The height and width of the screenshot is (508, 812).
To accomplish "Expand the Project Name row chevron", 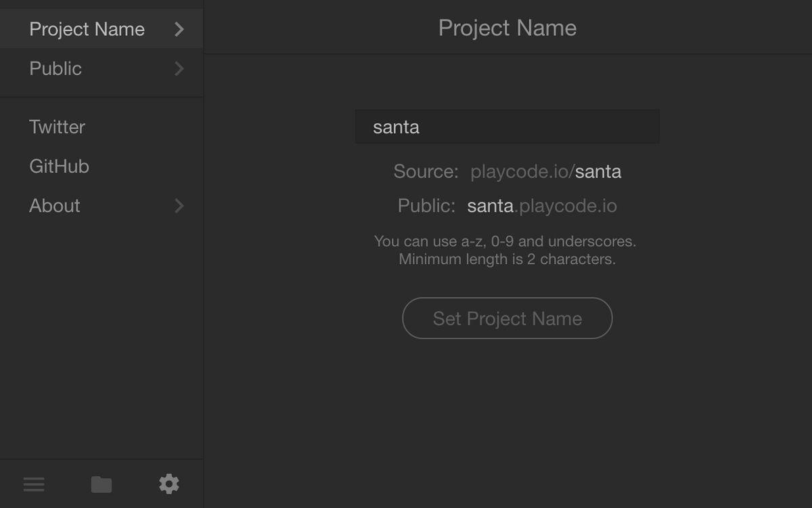I will pos(179,29).
